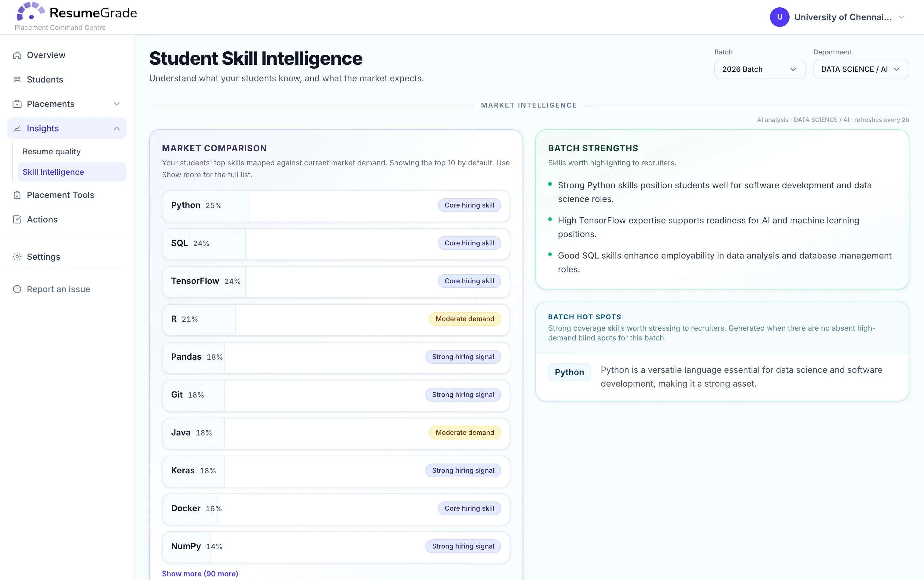The height and width of the screenshot is (580, 924).
Task: Click Java's Moderate demand badge
Action: 464,433
